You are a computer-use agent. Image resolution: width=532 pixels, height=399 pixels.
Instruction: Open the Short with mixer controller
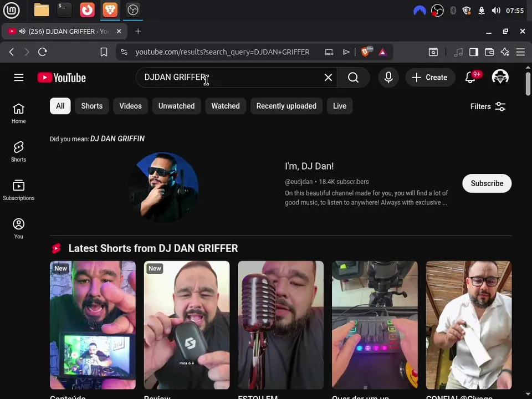375,325
